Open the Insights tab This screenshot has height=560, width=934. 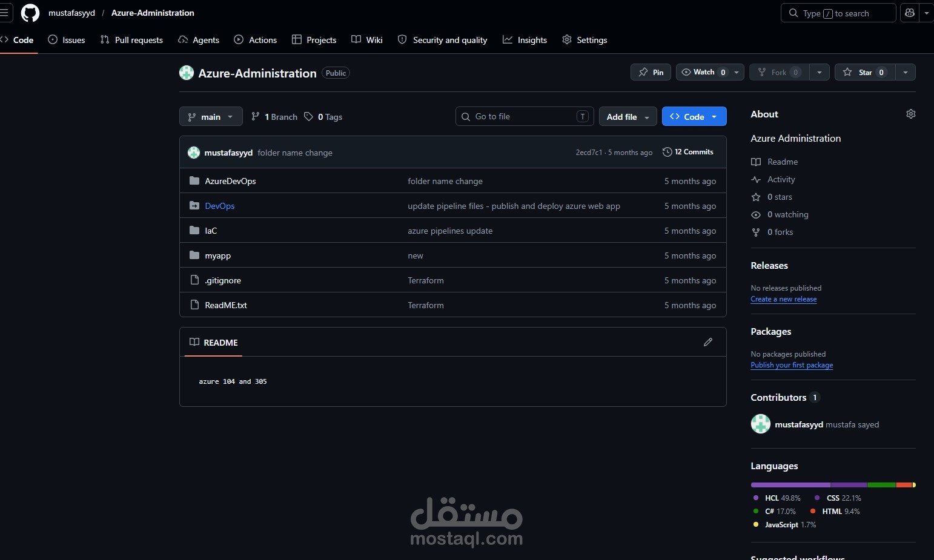point(525,40)
